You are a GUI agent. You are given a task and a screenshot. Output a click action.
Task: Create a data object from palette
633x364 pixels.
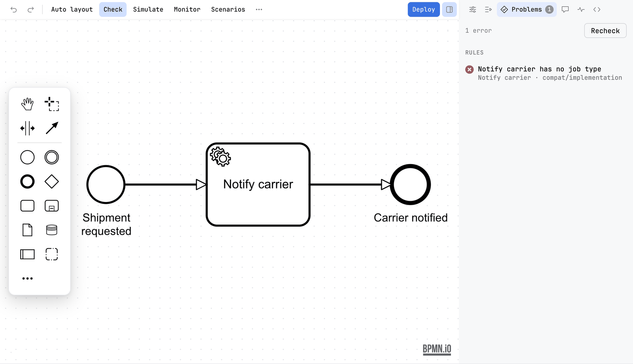(27, 230)
